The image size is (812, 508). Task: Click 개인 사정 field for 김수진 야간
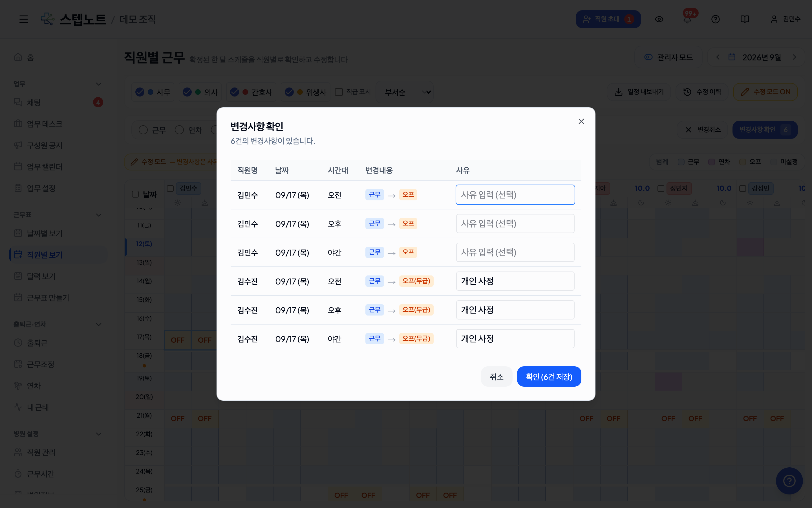coord(515,339)
